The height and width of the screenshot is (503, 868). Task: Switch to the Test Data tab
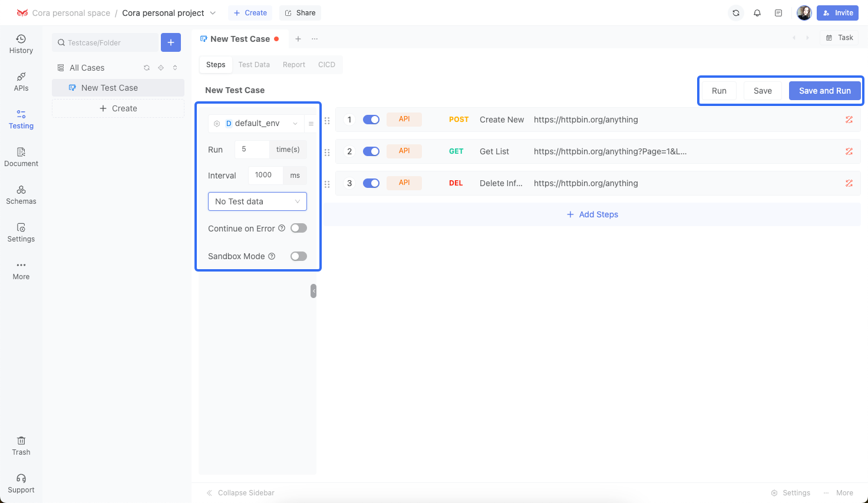click(254, 65)
